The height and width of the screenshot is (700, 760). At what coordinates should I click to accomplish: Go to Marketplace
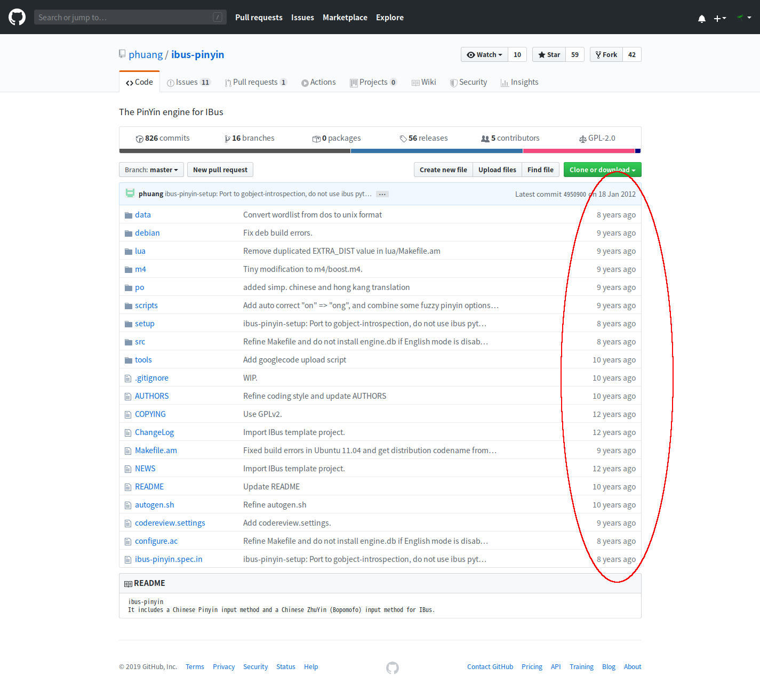coord(345,18)
